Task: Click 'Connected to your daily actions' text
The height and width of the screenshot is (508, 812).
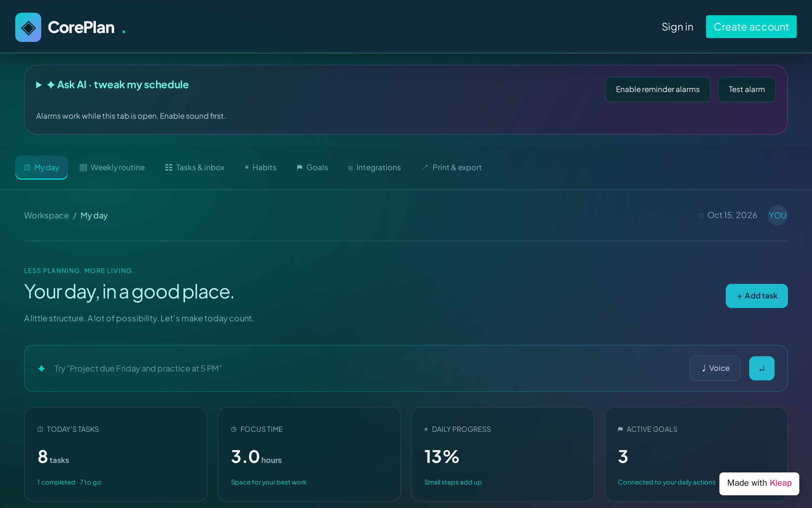Action: (x=667, y=482)
